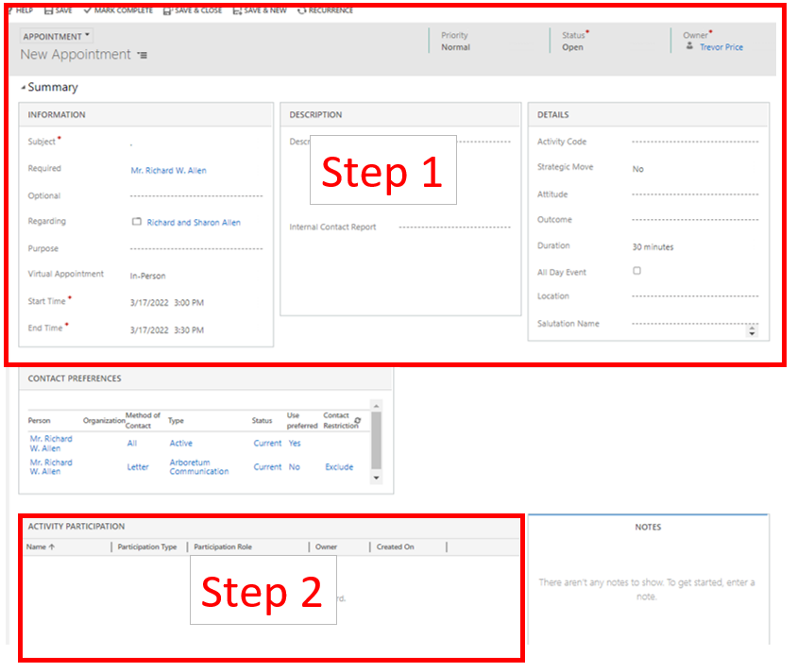Click the Duration value 30 minutes

click(x=653, y=247)
